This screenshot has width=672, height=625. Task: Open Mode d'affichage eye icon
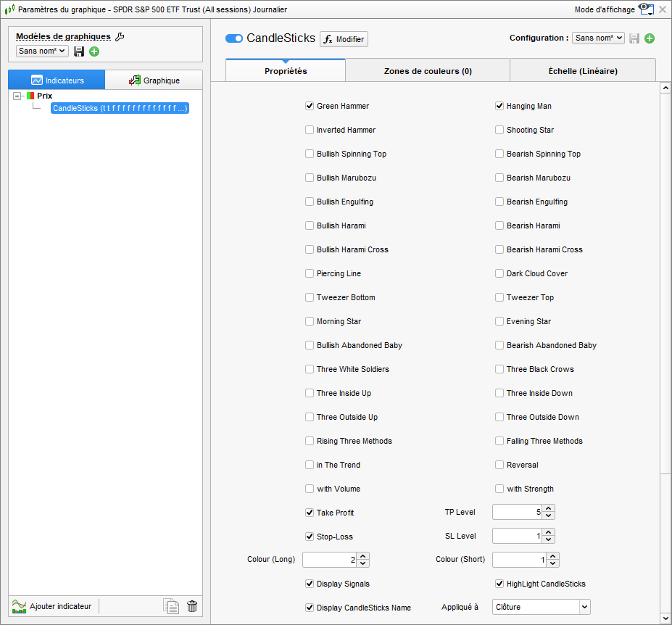[x=647, y=9]
